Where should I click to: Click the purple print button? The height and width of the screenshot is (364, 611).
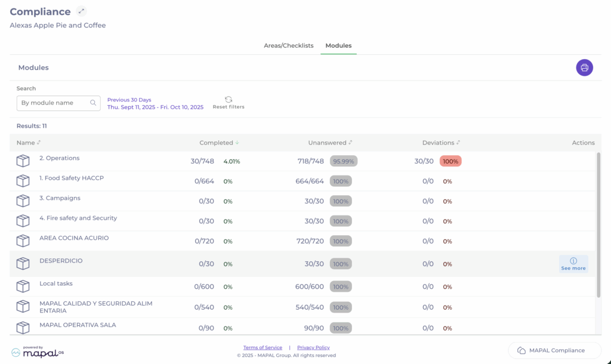click(584, 67)
